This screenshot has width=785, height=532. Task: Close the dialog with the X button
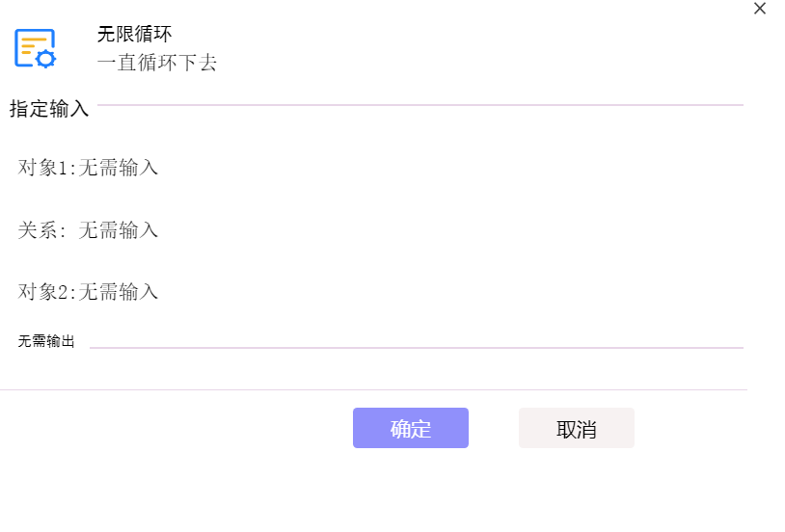(760, 9)
